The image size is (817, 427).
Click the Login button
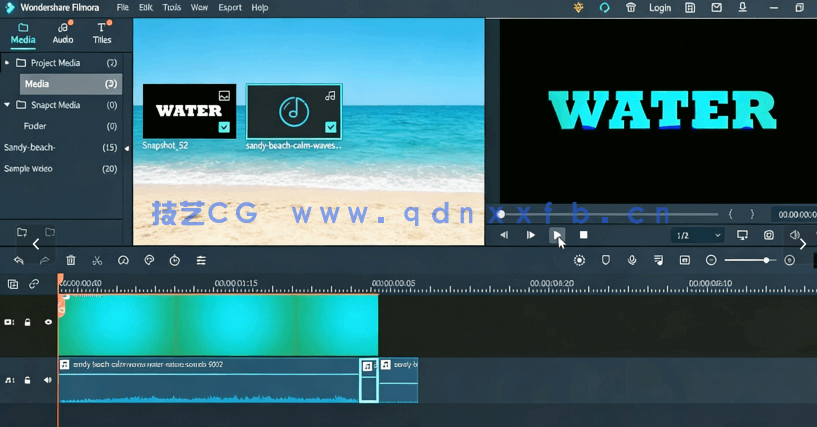(x=660, y=8)
